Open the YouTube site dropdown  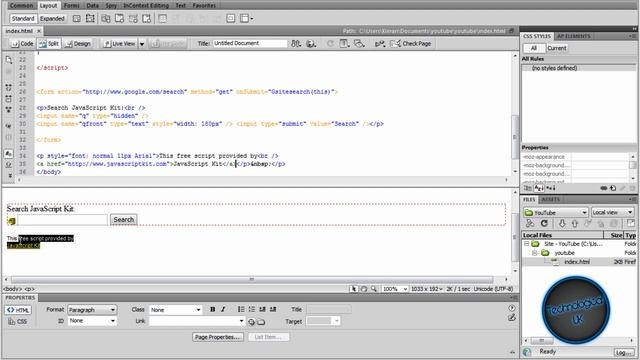point(556,212)
